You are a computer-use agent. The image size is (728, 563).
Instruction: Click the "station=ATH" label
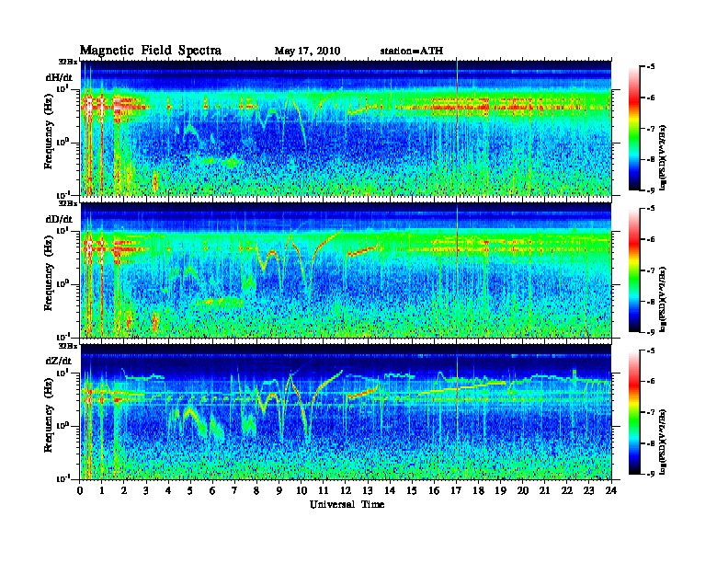(412, 52)
